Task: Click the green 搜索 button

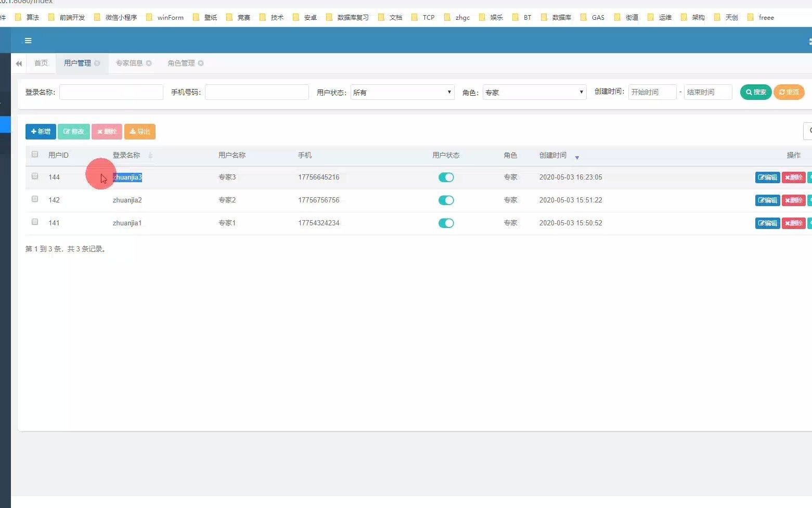Action: coord(756,92)
